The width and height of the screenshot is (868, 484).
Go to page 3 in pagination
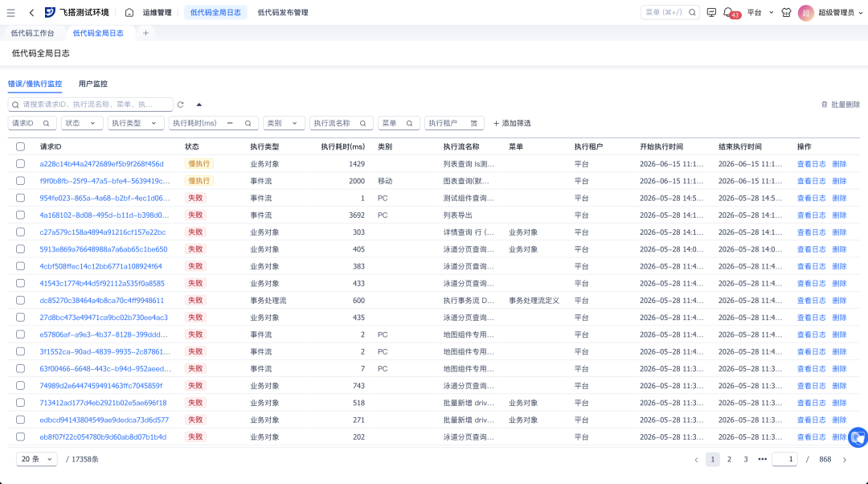click(x=746, y=459)
